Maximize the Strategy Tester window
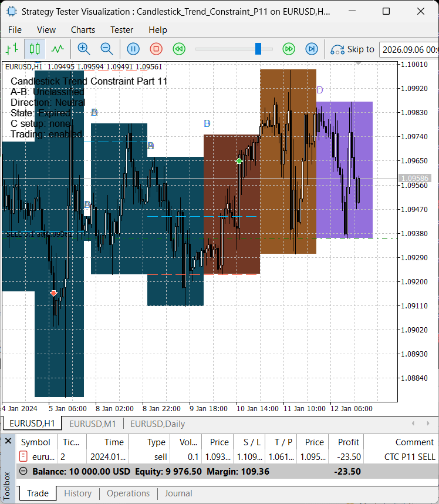 [x=386, y=12]
